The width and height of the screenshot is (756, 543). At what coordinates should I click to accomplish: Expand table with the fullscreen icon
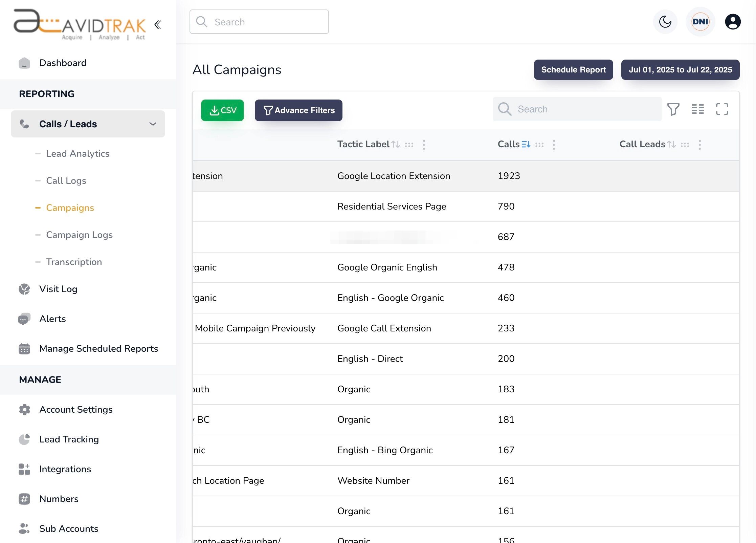722,109
